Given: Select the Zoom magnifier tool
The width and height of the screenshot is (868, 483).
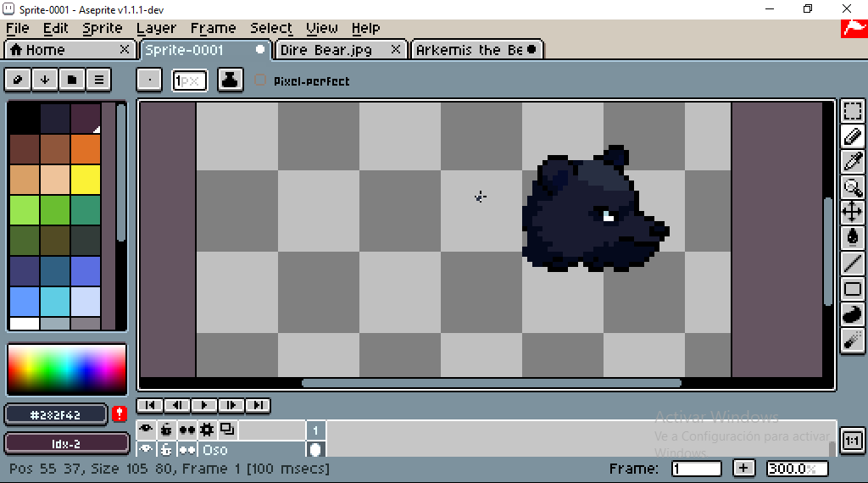Looking at the screenshot, I should (852, 187).
